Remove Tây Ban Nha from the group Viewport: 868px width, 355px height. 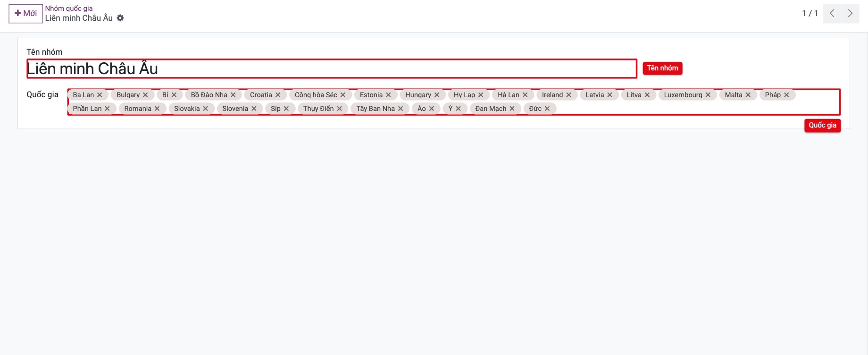point(401,109)
